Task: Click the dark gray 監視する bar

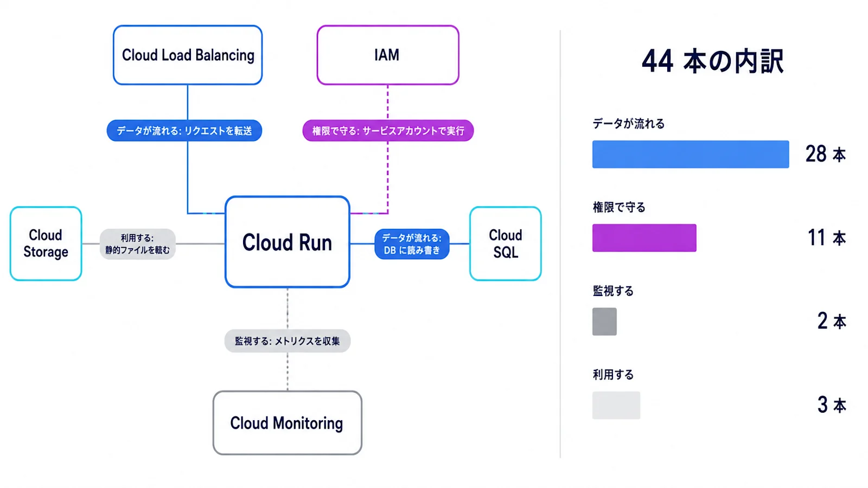Action: click(604, 322)
